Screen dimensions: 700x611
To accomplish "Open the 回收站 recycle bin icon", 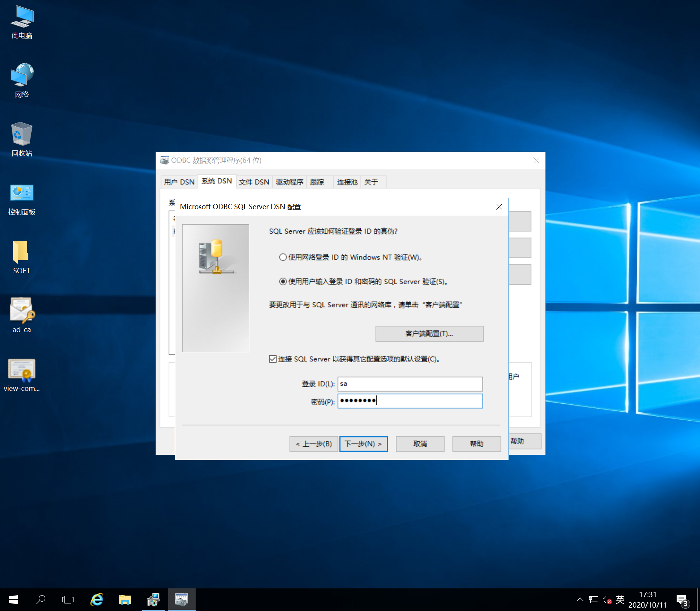I will coord(22,139).
